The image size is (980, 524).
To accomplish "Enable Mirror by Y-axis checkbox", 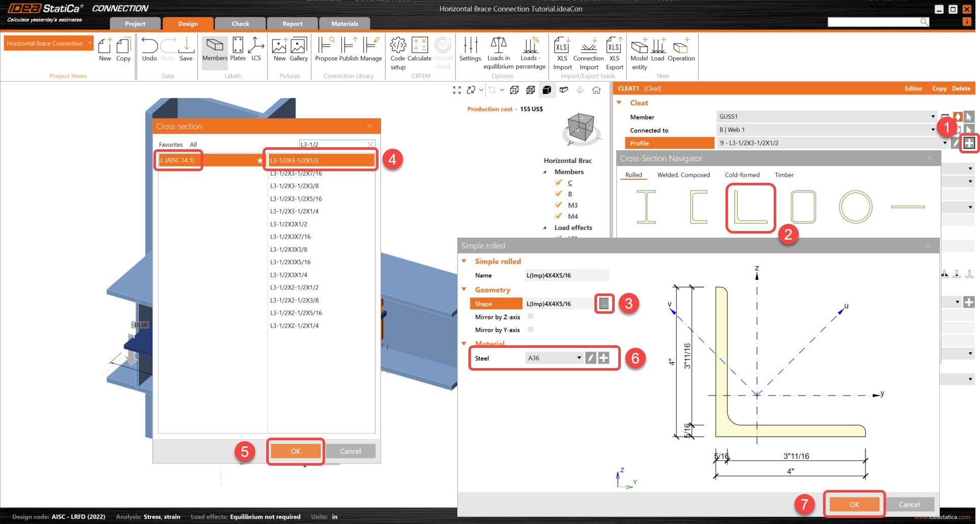I will point(530,330).
